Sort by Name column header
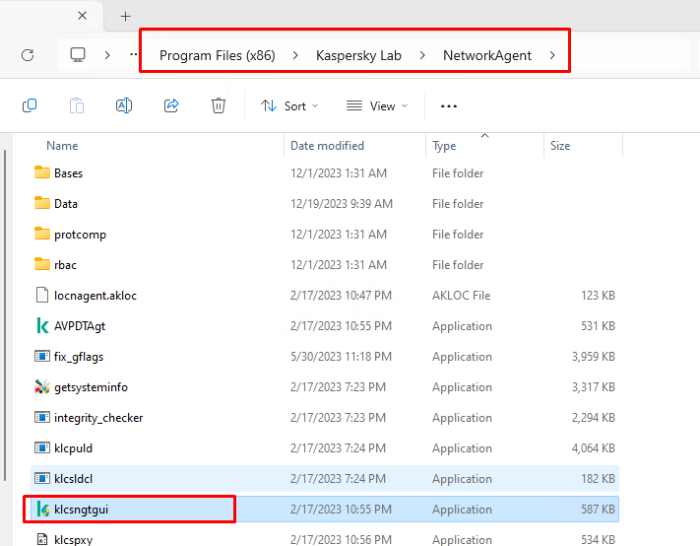Viewport: 700px width, 546px height. [62, 146]
